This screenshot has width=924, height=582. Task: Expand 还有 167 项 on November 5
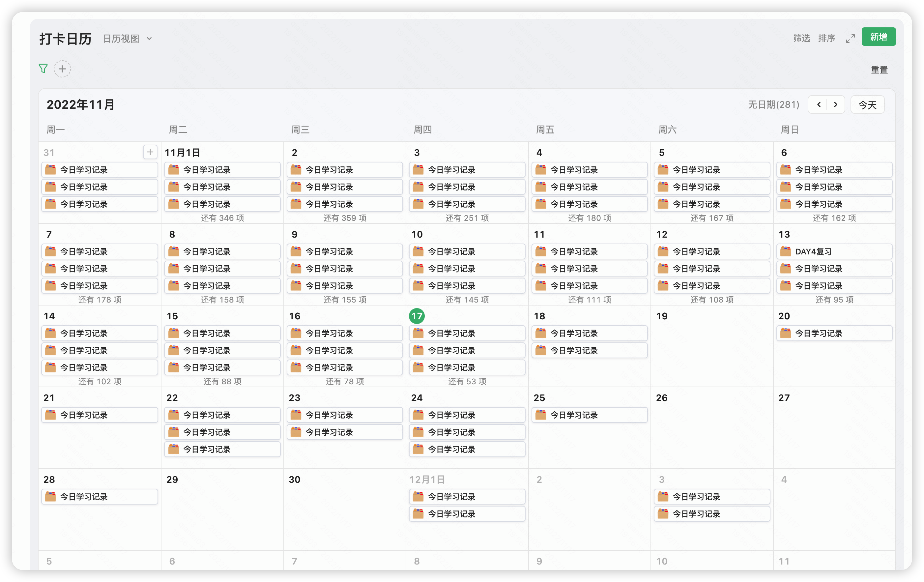click(x=712, y=218)
